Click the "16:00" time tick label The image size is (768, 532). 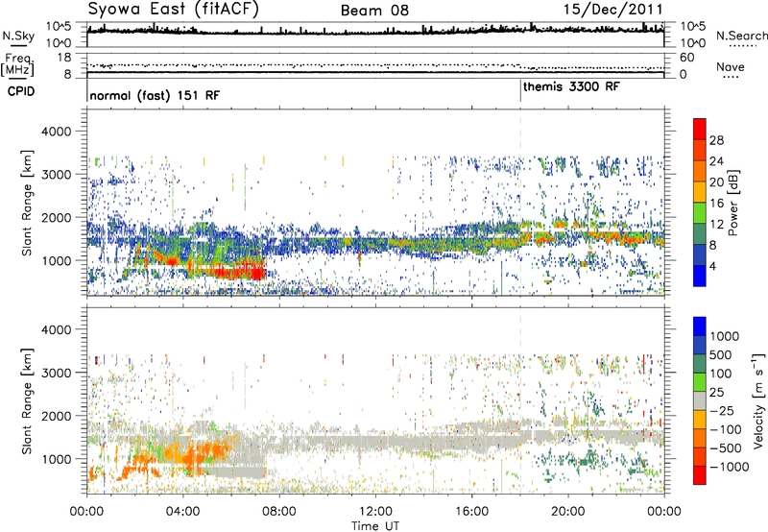(471, 512)
